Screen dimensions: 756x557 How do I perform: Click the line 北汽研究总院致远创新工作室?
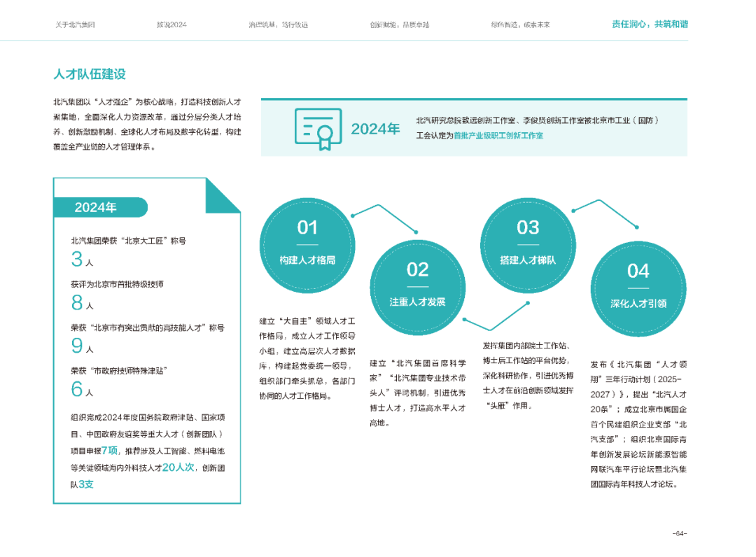click(537, 120)
